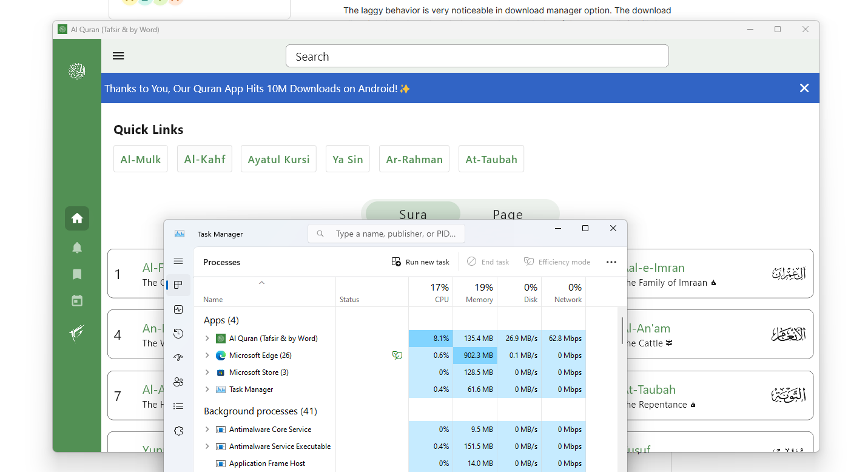Viewport: 868px width, 472px height.
Task: Dismiss the 10M Downloads banner
Action: (x=804, y=88)
